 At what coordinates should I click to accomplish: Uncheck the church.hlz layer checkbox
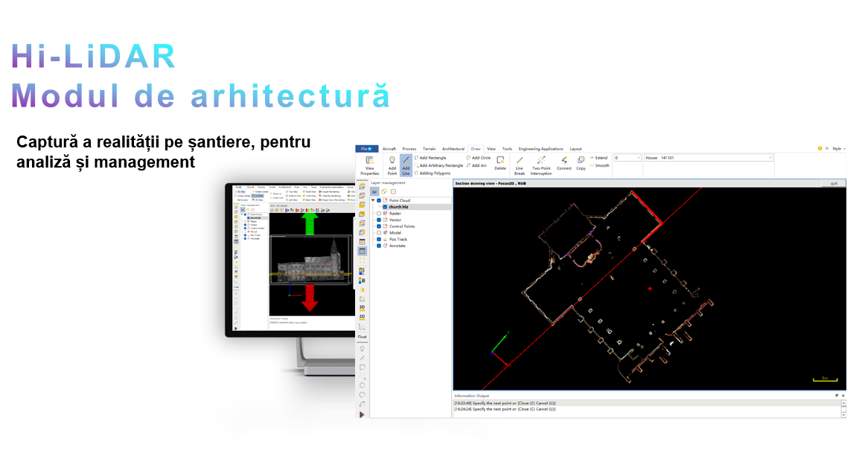386,207
